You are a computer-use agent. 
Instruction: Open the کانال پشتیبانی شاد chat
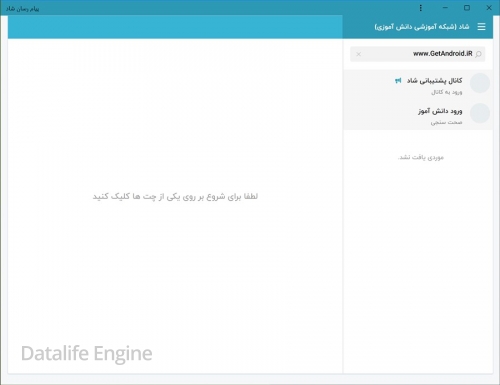(418, 85)
